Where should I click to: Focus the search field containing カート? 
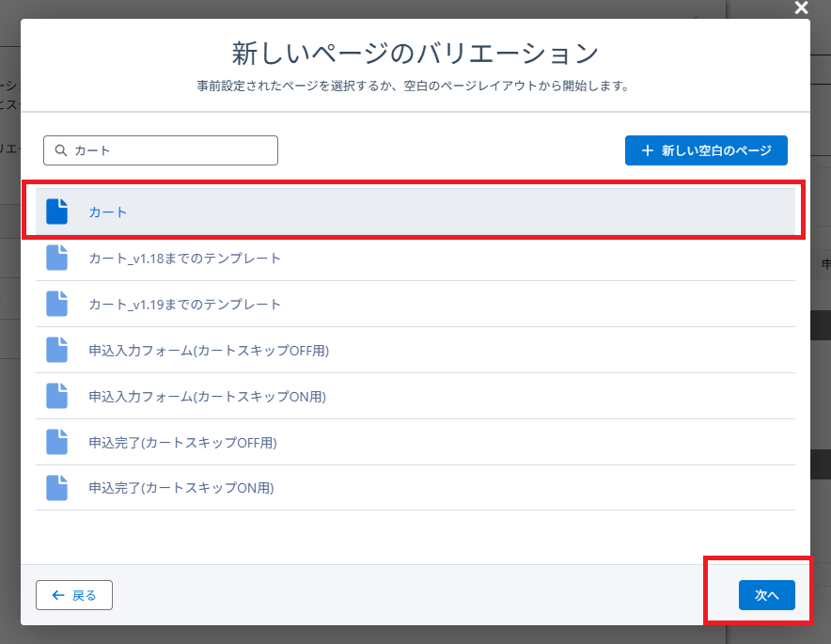coord(169,150)
